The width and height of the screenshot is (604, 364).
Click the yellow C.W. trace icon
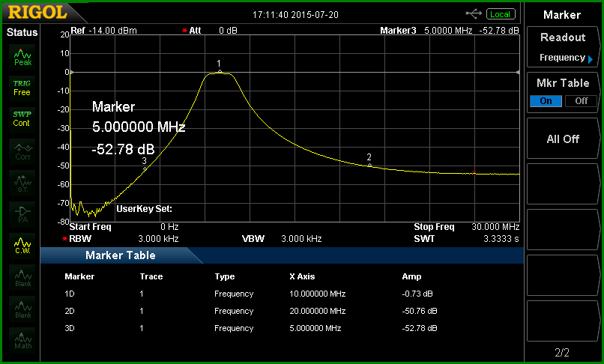(x=22, y=246)
